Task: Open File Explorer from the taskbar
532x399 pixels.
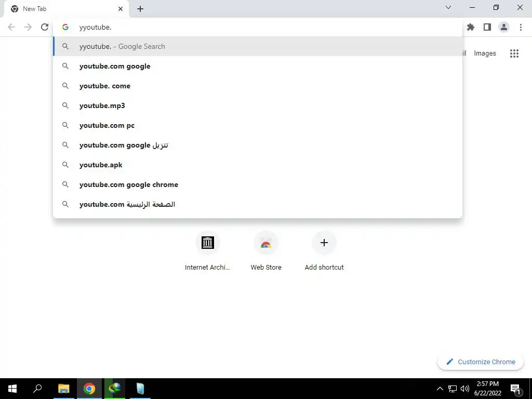Action: [x=63, y=389]
